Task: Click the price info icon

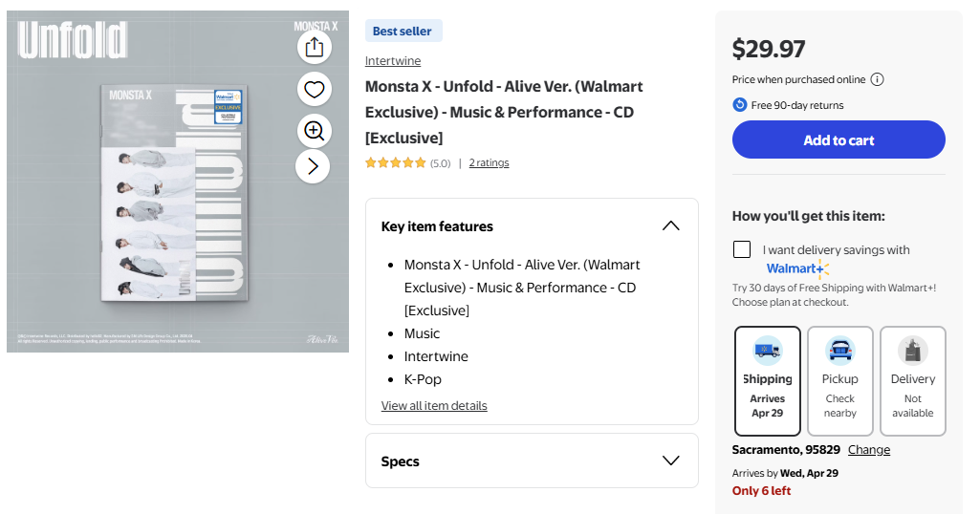Action: click(x=877, y=80)
